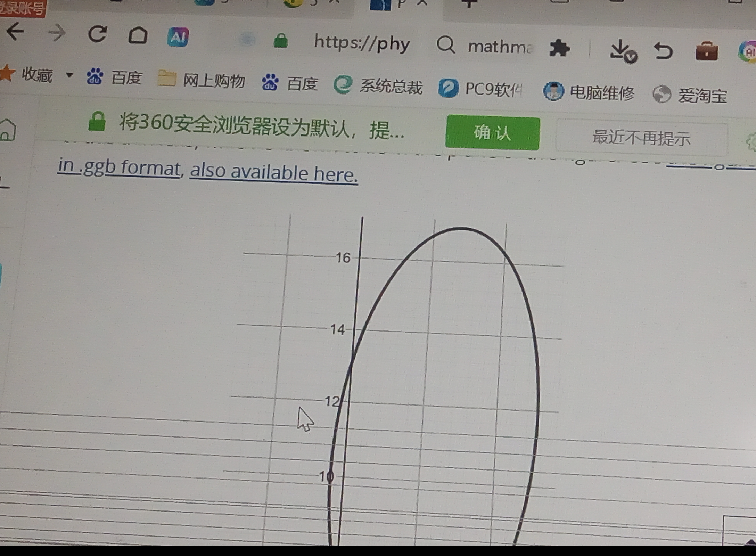Open the AI assistant icon
The height and width of the screenshot is (556, 756).
(x=178, y=37)
